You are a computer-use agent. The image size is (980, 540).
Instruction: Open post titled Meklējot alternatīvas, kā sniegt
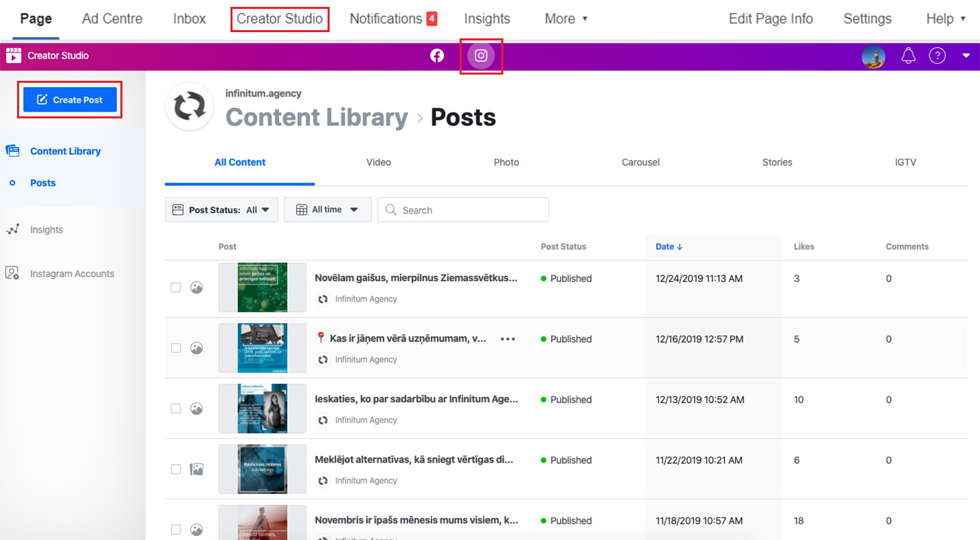point(414,460)
